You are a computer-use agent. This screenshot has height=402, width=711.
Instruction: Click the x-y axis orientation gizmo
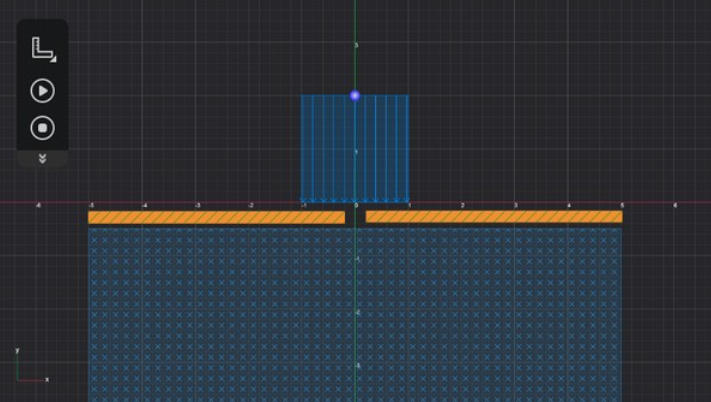28,368
